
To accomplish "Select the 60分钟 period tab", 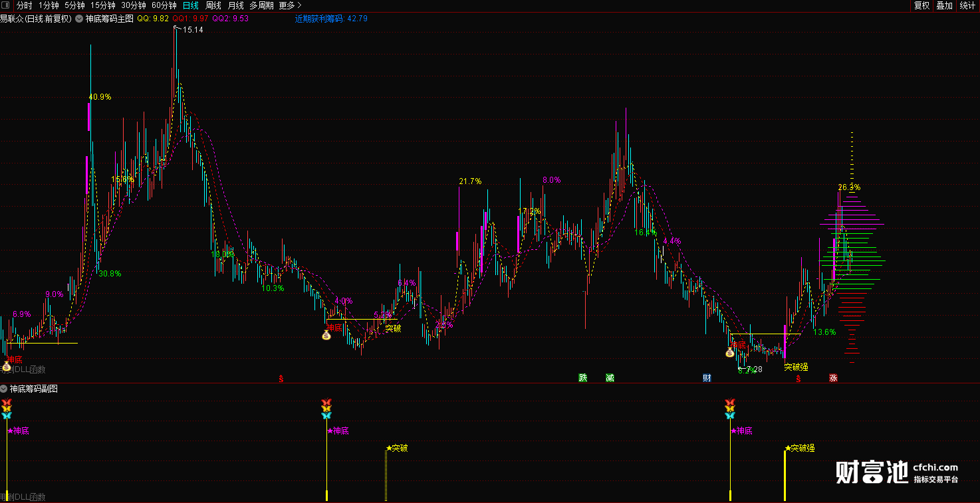I will 164,5.
